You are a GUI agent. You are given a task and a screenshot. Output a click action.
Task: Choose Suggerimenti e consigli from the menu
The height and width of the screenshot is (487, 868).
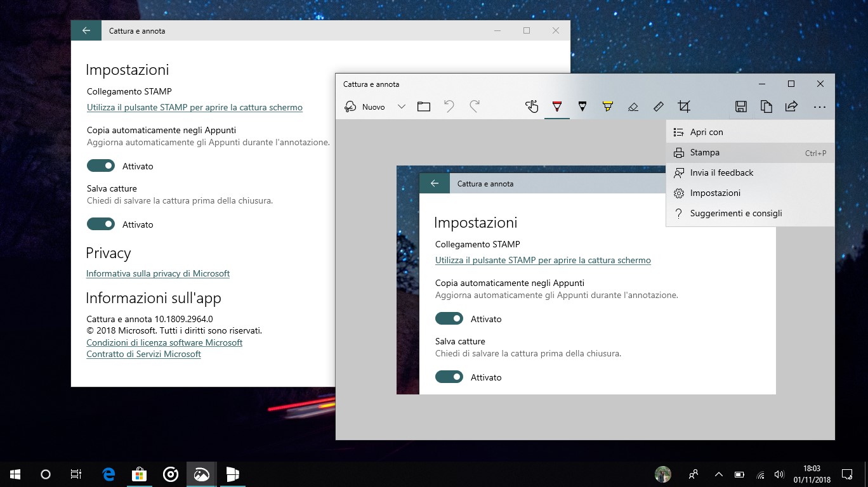(x=750, y=213)
